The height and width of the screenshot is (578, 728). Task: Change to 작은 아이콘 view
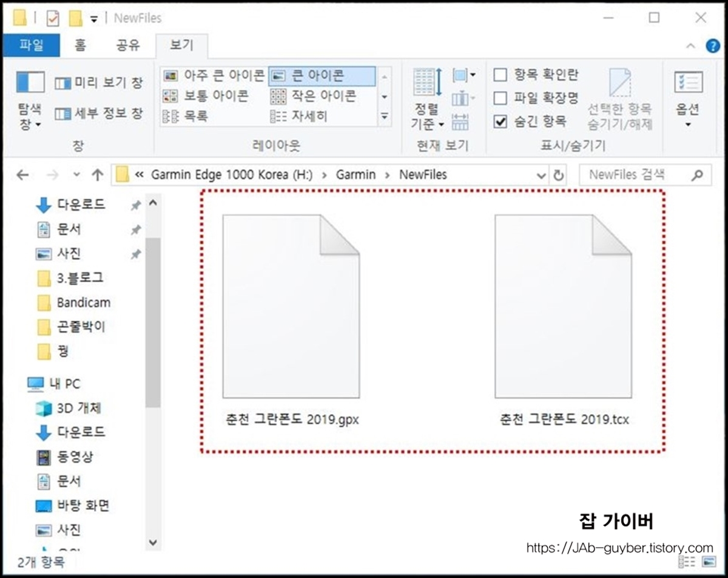tap(322, 96)
